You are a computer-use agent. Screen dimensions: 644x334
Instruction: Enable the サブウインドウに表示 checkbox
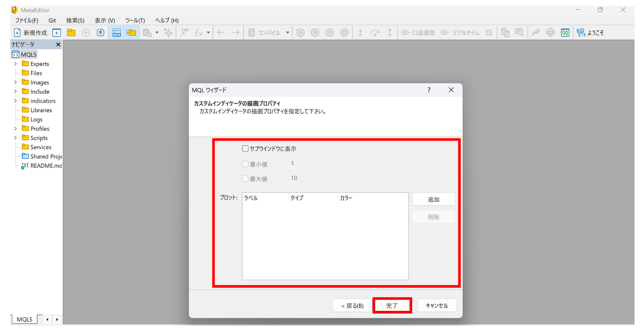tap(245, 149)
